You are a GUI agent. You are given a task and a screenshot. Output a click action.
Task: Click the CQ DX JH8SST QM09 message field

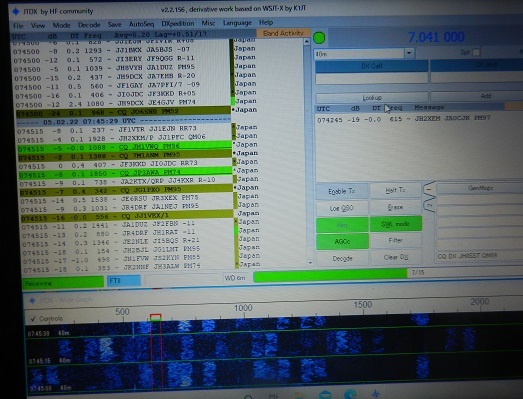(x=480, y=256)
